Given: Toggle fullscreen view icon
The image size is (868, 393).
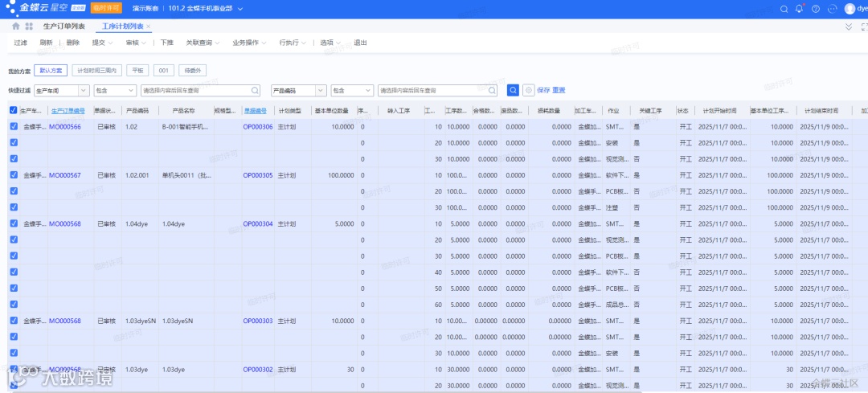Looking at the screenshot, I should click(864, 27).
